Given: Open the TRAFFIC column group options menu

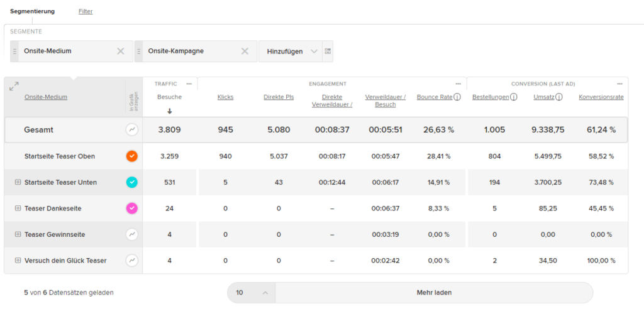Looking at the screenshot, I should (189, 84).
